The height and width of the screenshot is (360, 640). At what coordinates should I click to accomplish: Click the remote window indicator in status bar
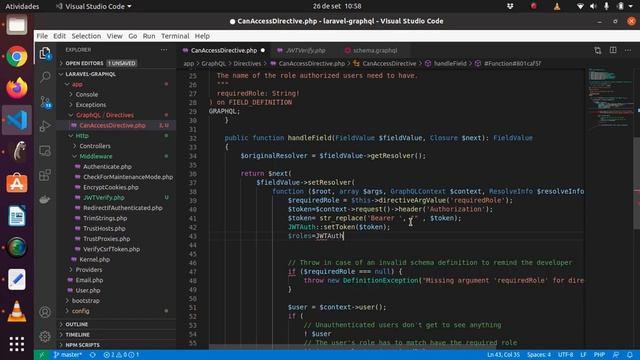[x=41, y=355]
